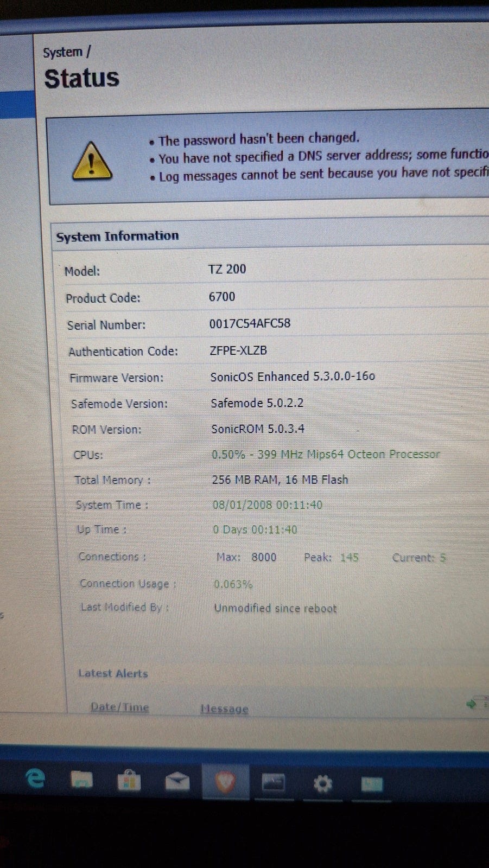Click the yellow warning triangle icon
This screenshot has height=868, width=489.
pyautogui.click(x=92, y=161)
